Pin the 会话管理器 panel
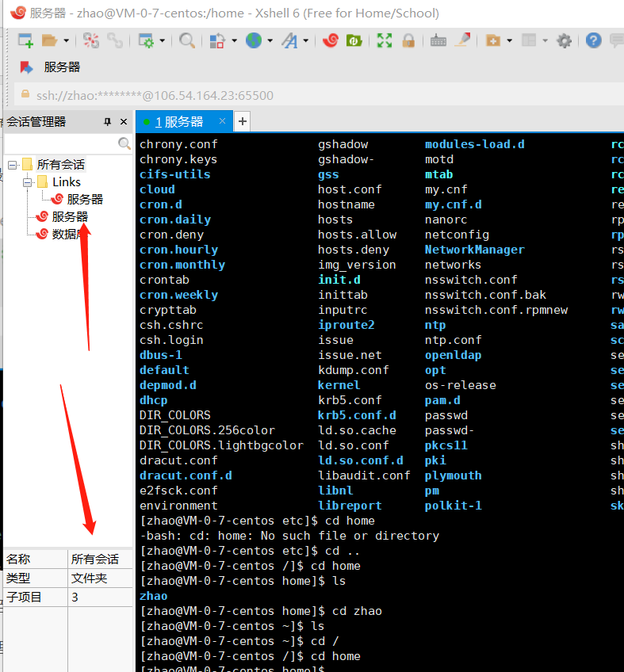This screenshot has width=624, height=672. coord(108,122)
